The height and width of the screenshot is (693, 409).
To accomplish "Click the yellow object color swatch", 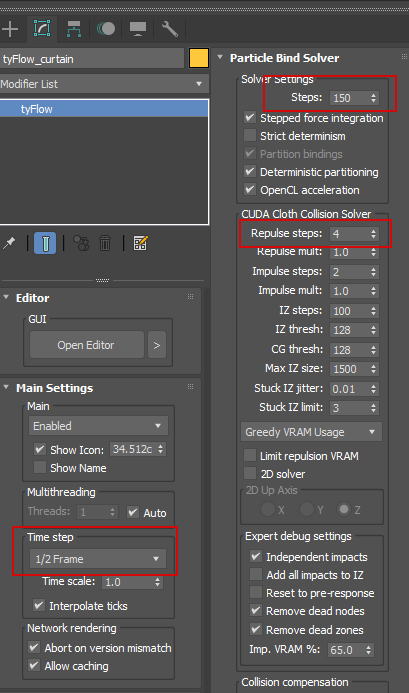I will tap(199, 58).
